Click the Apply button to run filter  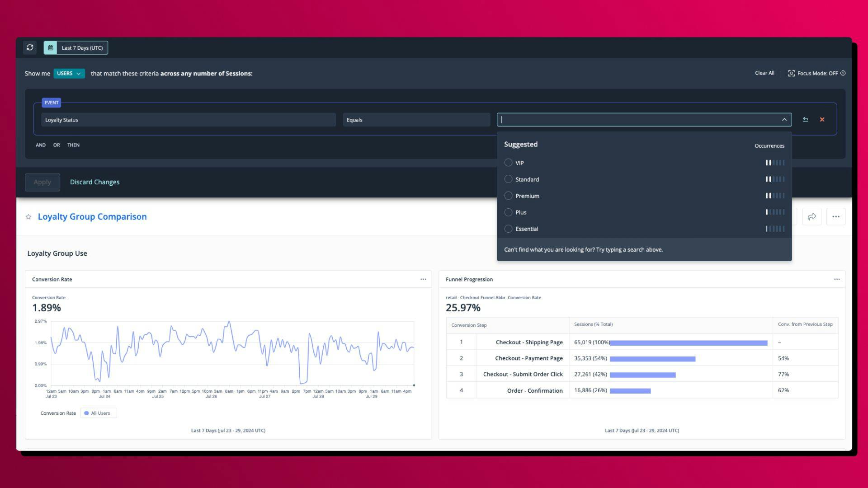42,183
